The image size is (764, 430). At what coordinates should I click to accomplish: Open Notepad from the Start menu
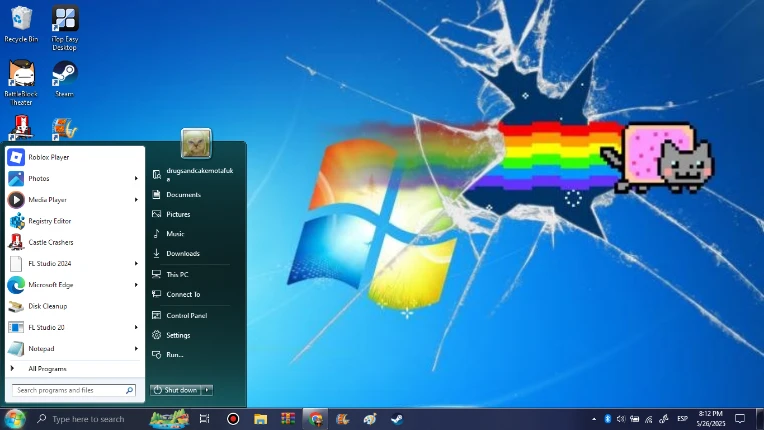(x=75, y=349)
